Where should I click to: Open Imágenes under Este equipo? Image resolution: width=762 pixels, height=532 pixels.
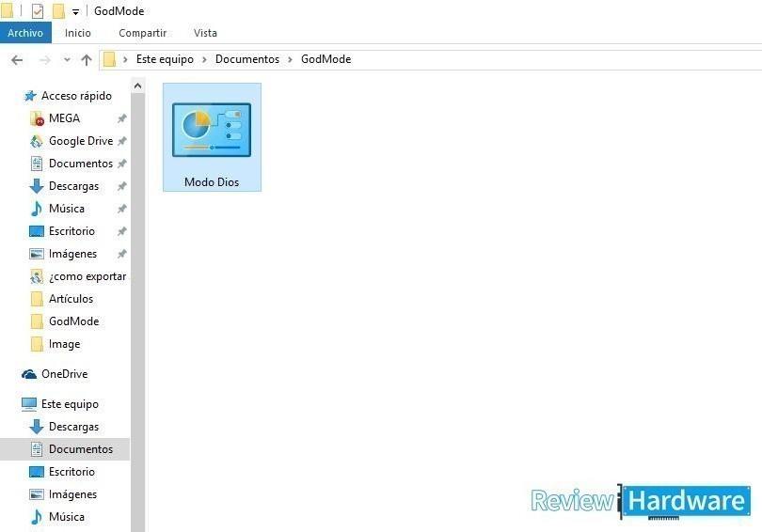72,494
